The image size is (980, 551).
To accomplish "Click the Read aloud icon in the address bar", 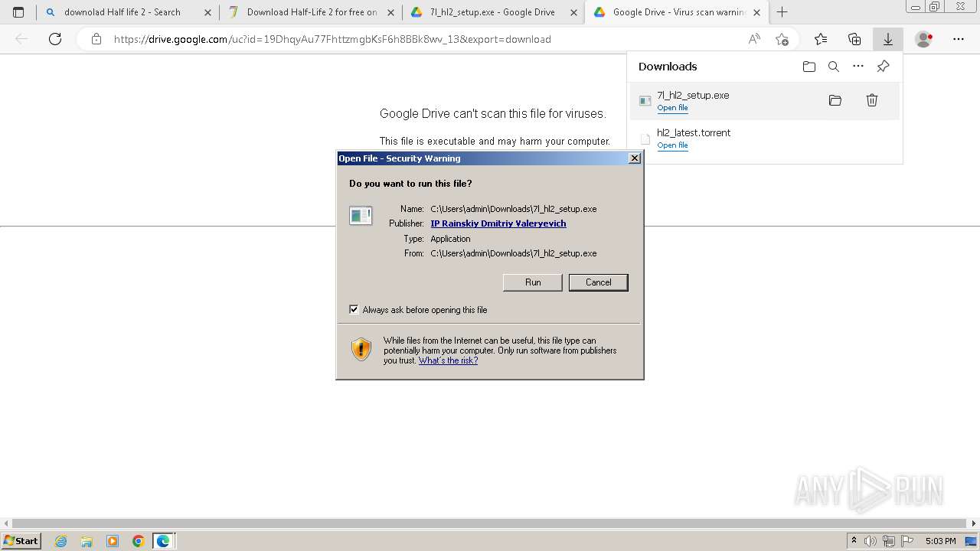I will point(754,39).
